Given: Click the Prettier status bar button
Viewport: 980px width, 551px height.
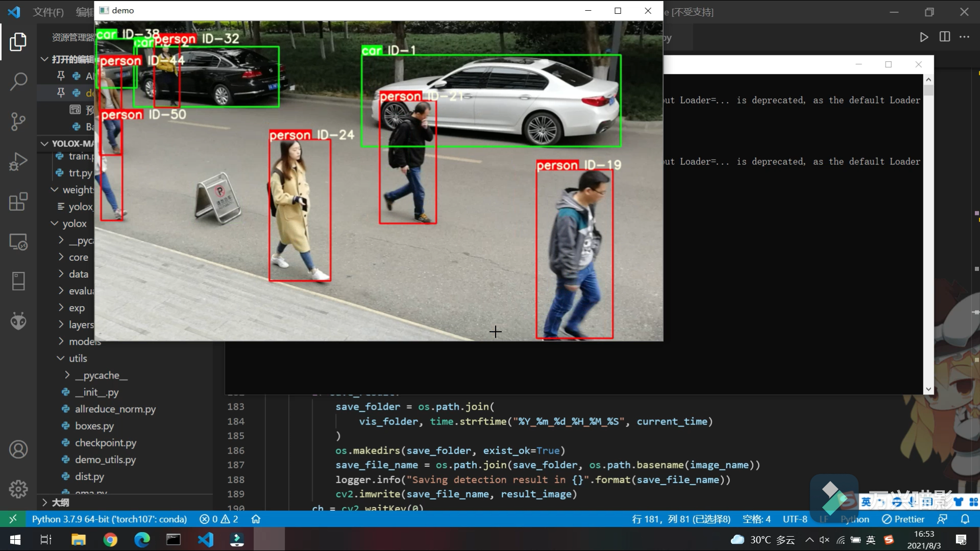Looking at the screenshot, I should click(903, 519).
